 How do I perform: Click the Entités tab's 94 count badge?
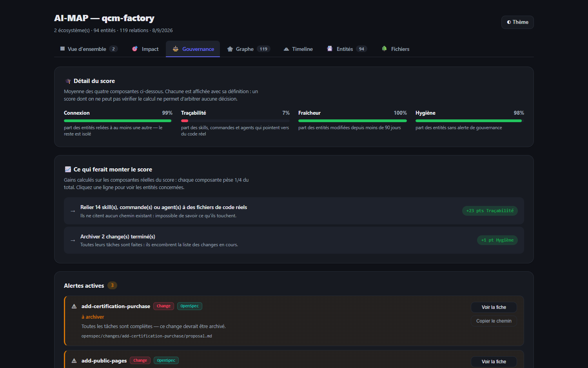(361, 49)
